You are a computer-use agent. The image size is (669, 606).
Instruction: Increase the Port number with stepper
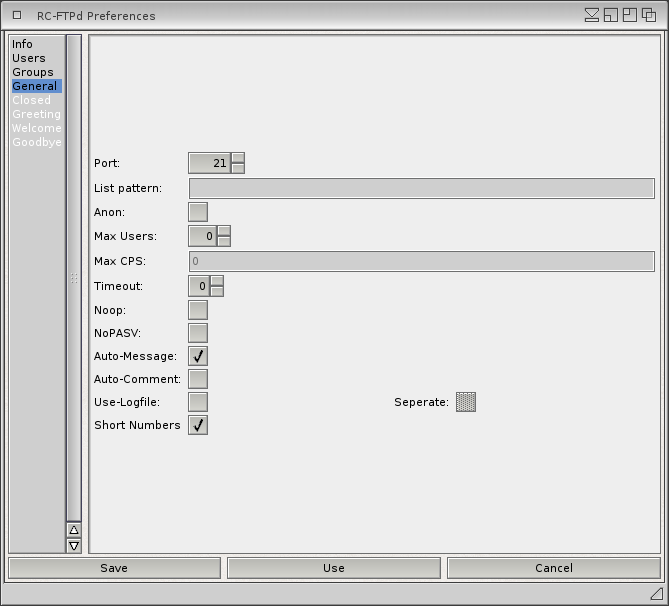(x=238, y=158)
